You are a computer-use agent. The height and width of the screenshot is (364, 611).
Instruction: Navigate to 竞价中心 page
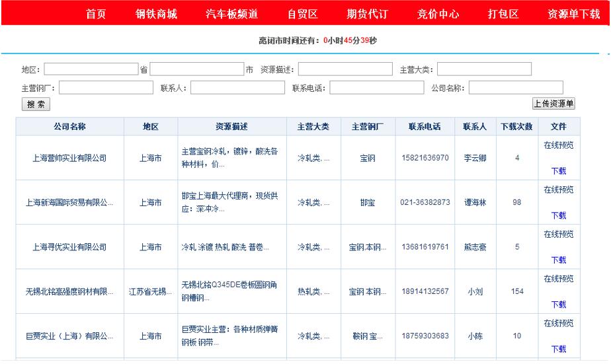click(438, 14)
